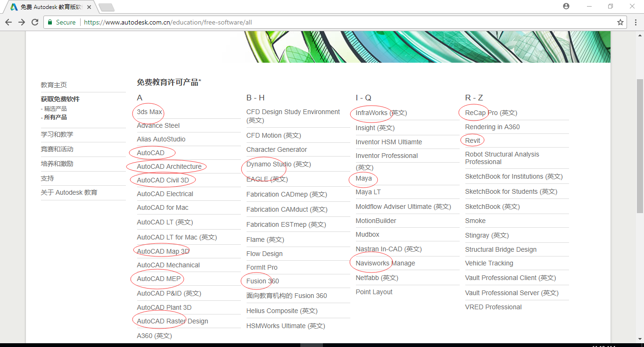The height and width of the screenshot is (347, 644).
Task: Open the MotionBuilder link
Action: 376,221
